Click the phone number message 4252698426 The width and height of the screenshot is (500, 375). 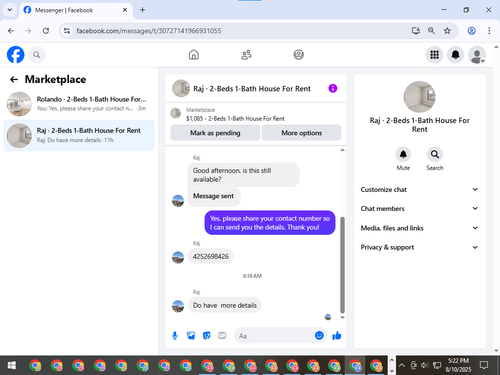coord(211,256)
